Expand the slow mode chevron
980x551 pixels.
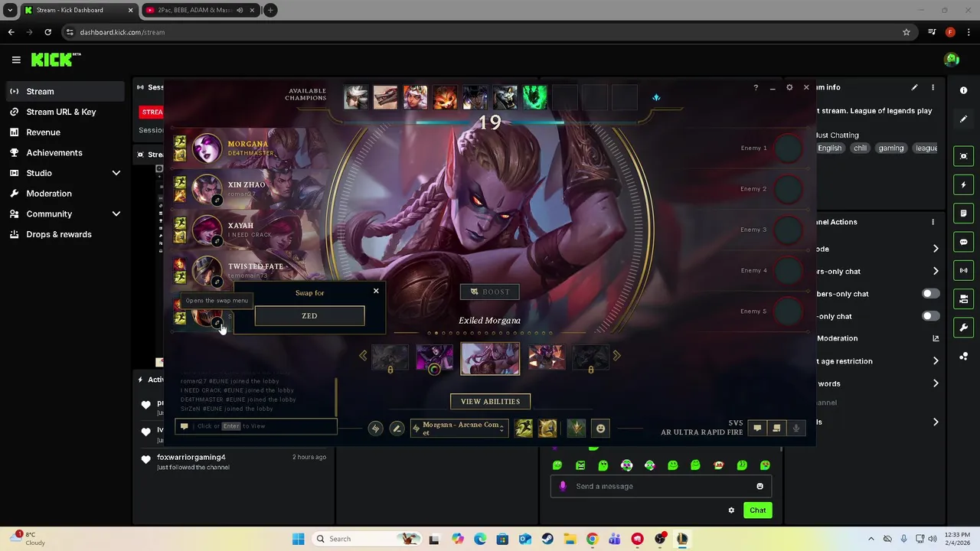click(x=936, y=249)
